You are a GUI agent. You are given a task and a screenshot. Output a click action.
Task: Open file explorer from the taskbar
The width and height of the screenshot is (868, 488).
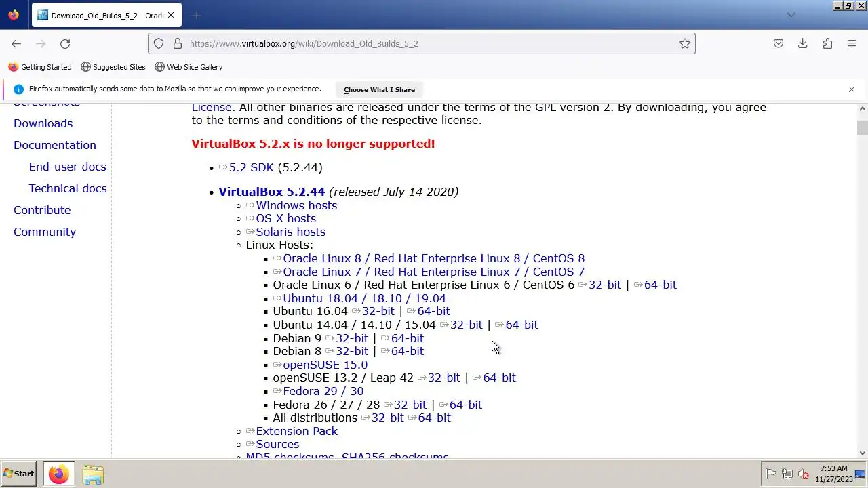93,474
